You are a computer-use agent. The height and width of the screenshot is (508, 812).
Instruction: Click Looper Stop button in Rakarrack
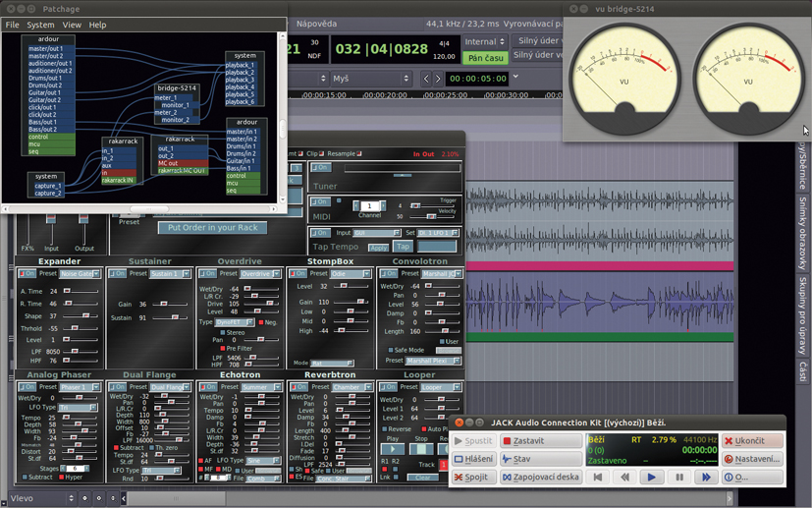pos(421,449)
